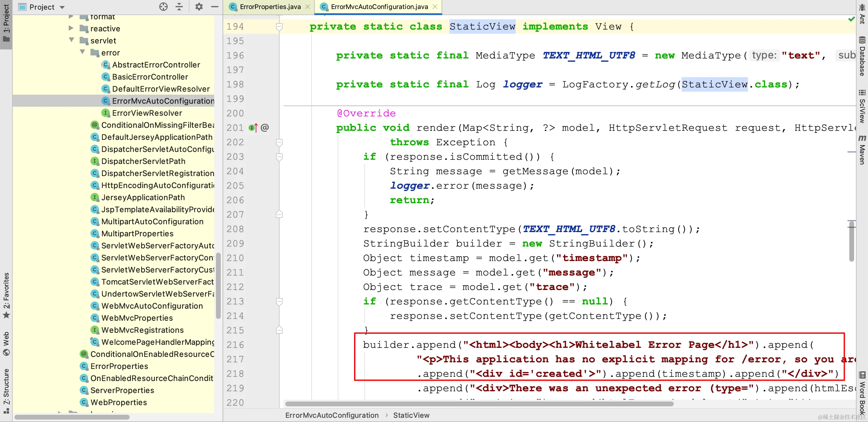This screenshot has width=868, height=422.
Task: Open Project panel settings gear
Action: (x=199, y=7)
